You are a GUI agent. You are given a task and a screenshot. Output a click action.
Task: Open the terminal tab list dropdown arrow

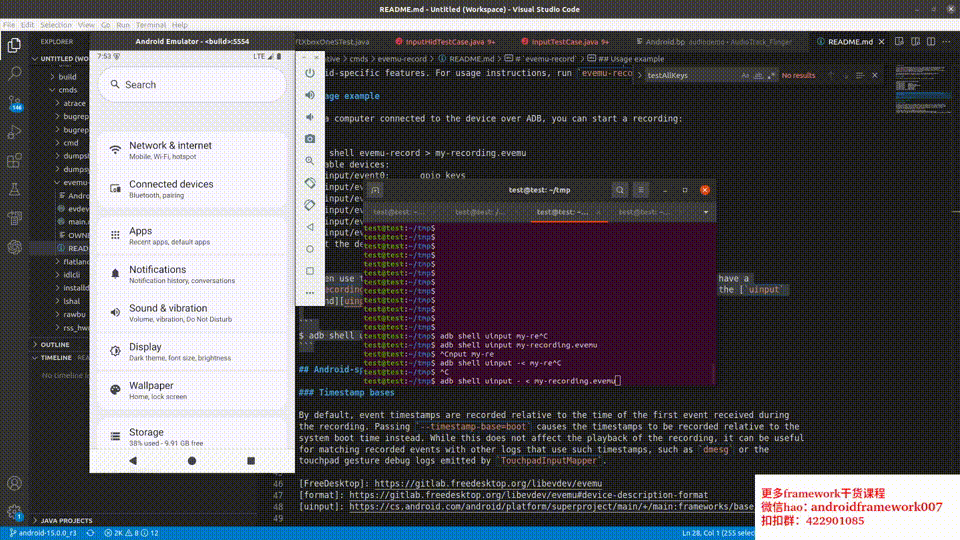pos(706,212)
